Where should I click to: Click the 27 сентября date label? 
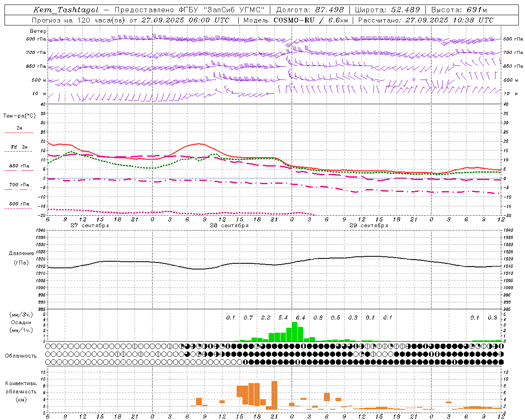click(89, 226)
